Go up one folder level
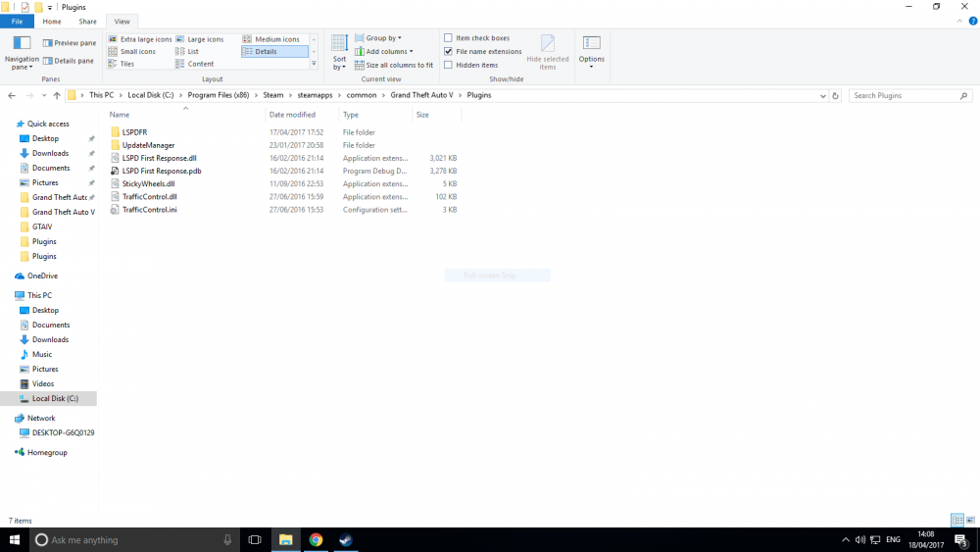The height and width of the screenshot is (552, 980). (x=57, y=96)
